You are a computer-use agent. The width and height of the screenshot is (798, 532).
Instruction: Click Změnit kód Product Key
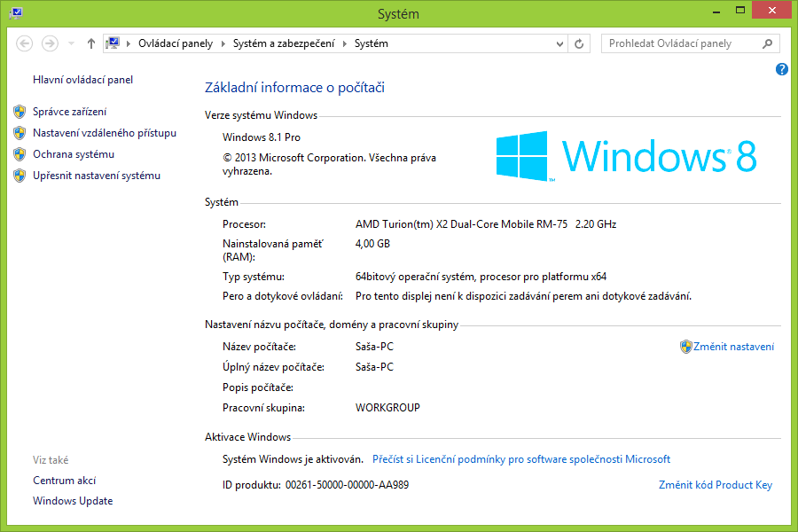(715, 485)
